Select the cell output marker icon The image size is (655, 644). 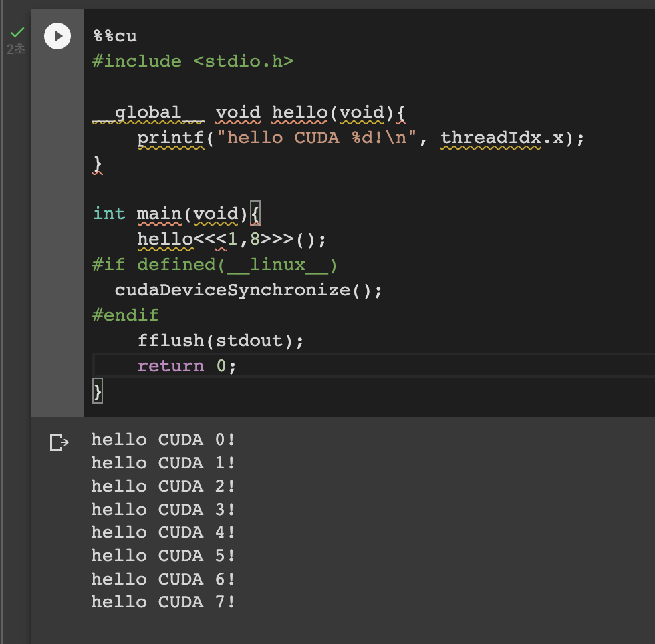(59, 442)
